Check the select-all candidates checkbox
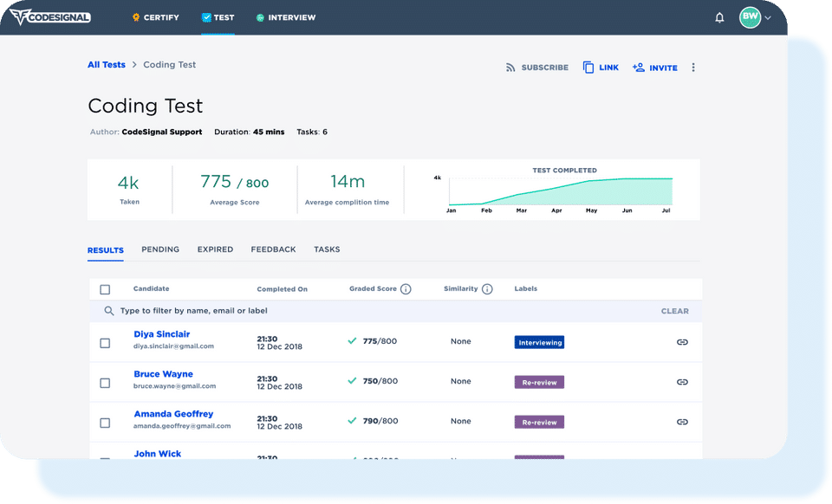Viewport: 832px width, 504px height. click(x=105, y=289)
